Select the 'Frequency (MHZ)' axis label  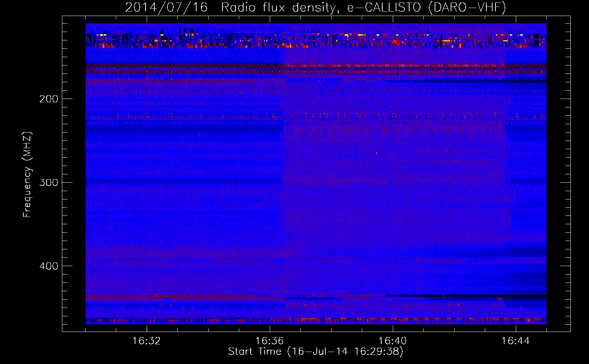click(x=27, y=174)
